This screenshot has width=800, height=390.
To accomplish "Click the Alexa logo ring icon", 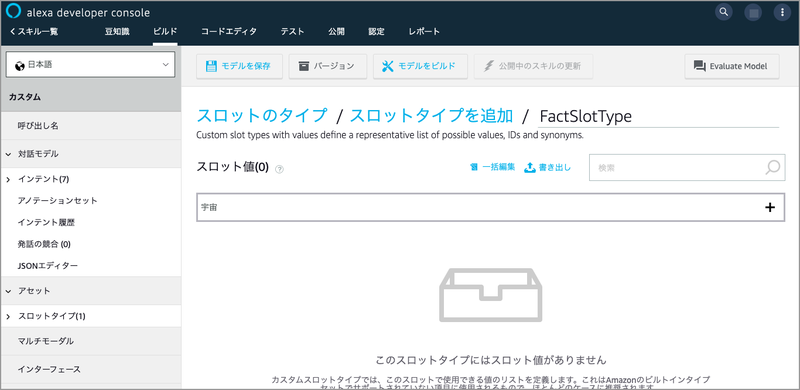I will click(13, 11).
